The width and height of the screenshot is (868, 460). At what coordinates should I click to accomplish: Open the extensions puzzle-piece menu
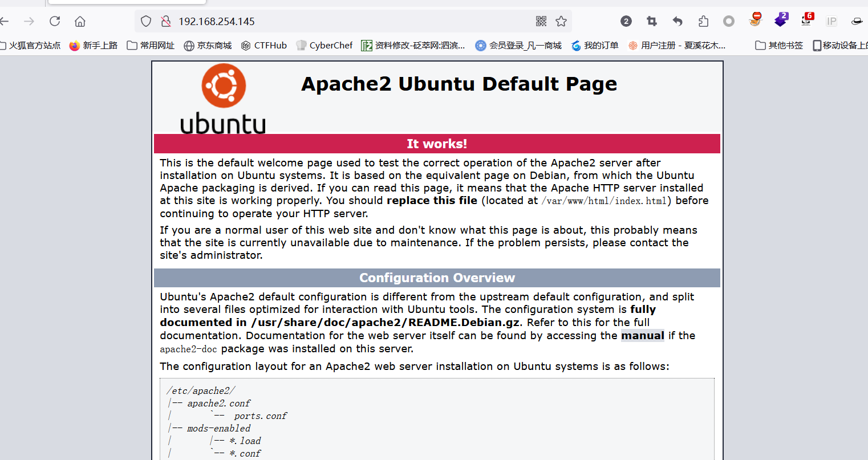pos(703,21)
